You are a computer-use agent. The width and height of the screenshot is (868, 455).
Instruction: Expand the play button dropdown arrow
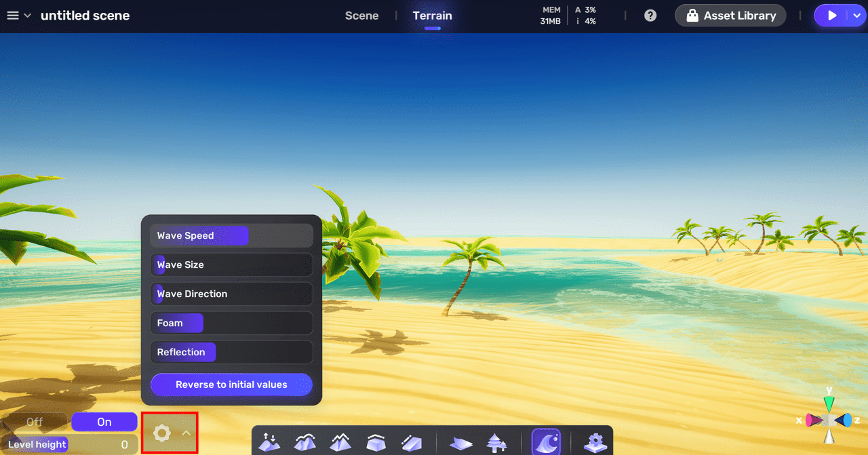pos(856,16)
